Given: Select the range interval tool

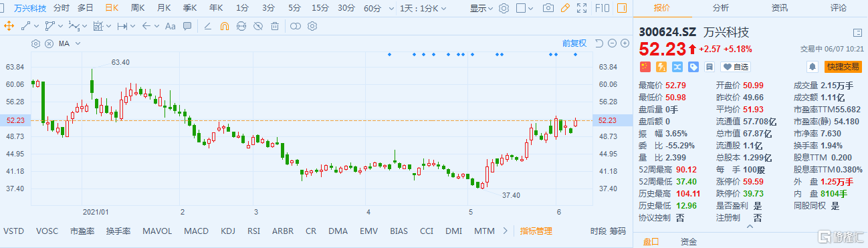Looking at the screenshot, I should tap(122, 26).
